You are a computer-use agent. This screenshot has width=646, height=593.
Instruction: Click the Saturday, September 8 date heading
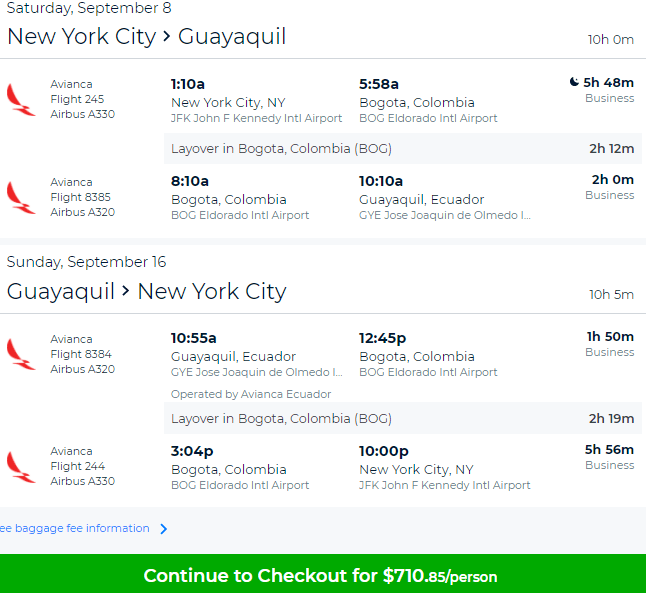[89, 8]
